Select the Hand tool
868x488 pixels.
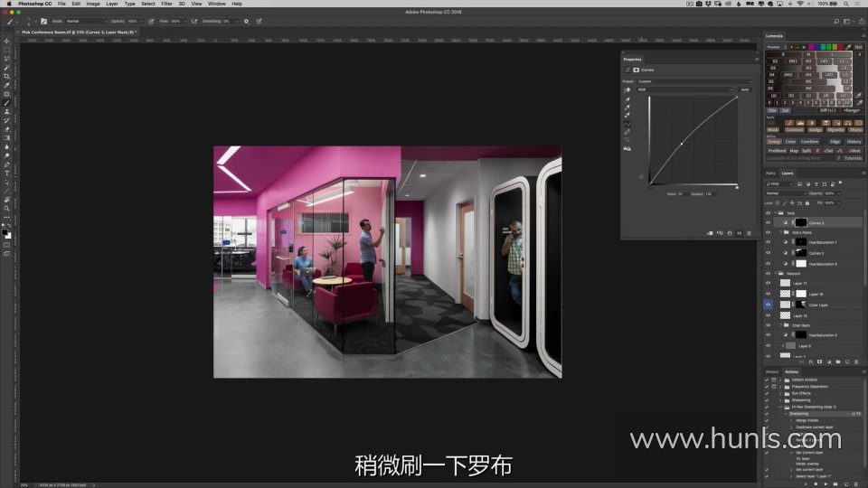(x=6, y=201)
